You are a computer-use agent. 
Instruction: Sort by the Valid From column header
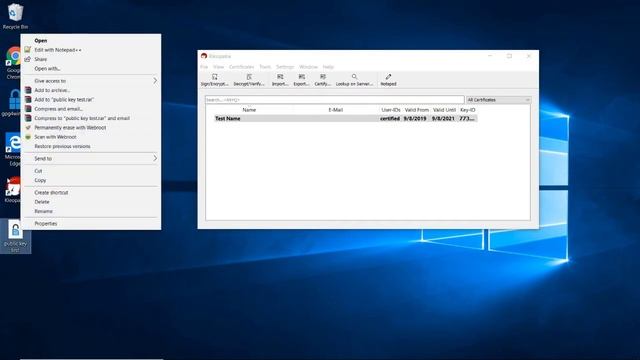pos(417,110)
